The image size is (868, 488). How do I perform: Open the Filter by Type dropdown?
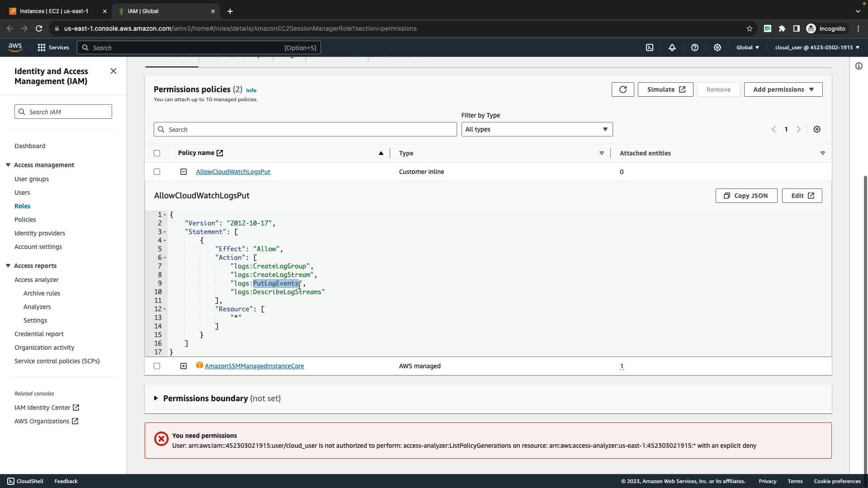coord(537,129)
